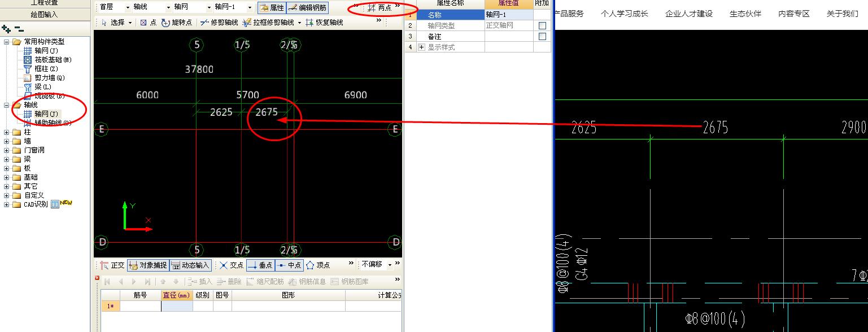
Task: Go to last record navigation arrow
Action: click(x=147, y=281)
